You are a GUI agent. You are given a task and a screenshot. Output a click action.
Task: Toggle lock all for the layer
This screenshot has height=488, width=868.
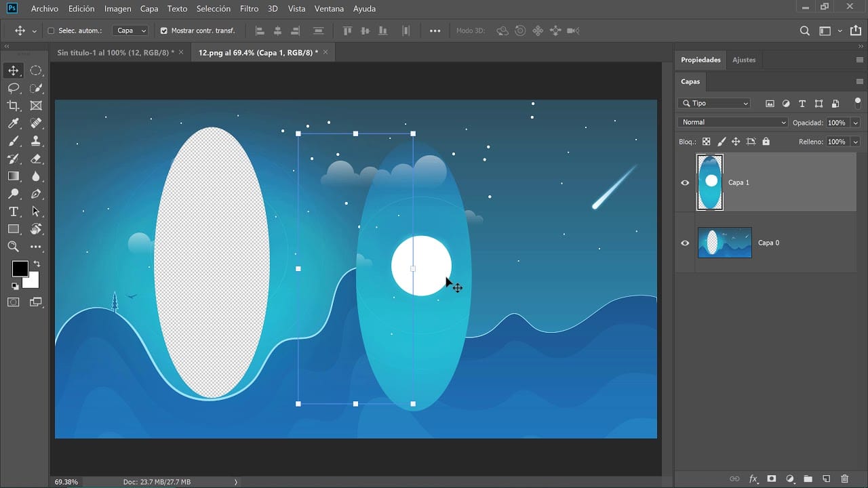(766, 142)
